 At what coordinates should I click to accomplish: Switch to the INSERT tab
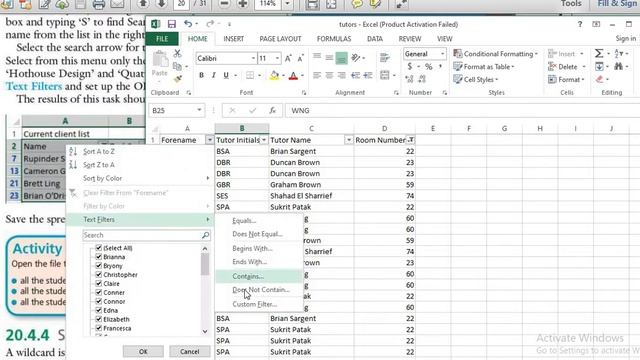(233, 39)
